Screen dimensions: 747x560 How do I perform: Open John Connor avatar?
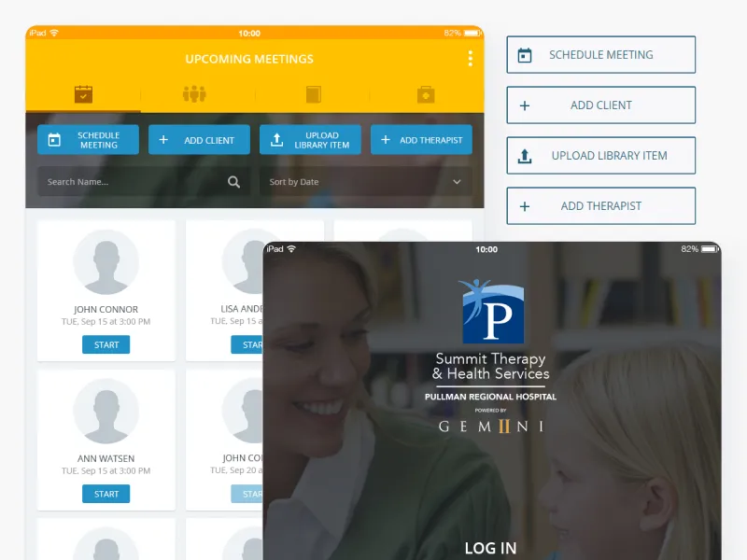[106, 262]
